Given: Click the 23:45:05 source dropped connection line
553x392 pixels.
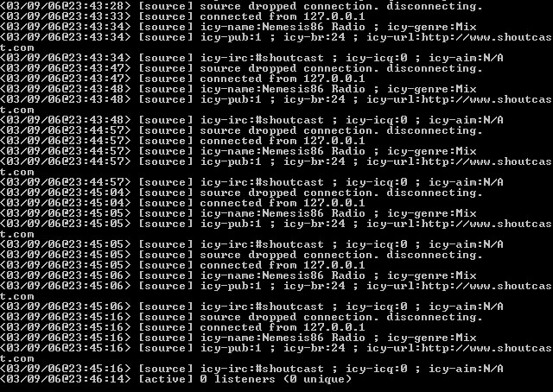Looking at the screenshot, I should 241,256.
